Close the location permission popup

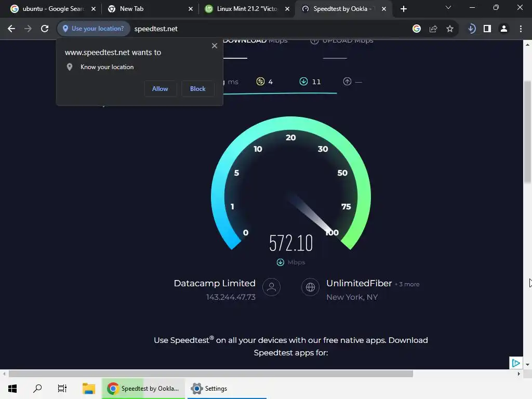[x=215, y=46]
